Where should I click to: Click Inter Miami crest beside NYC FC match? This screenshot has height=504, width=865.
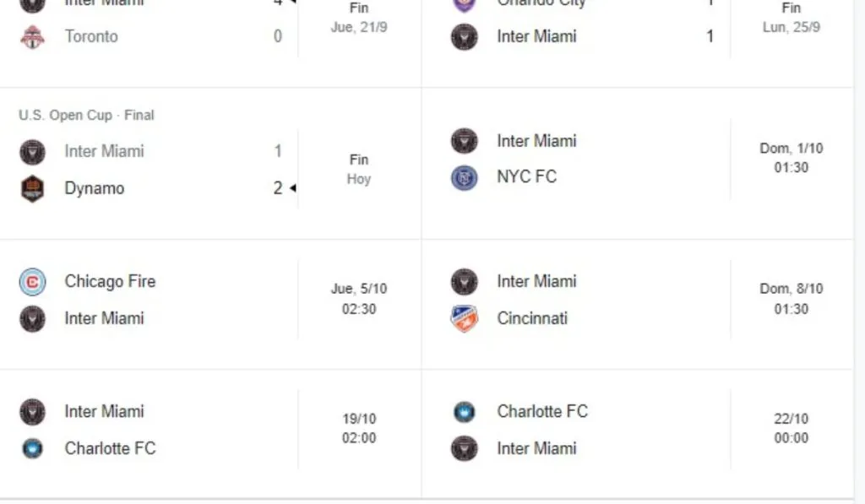tap(465, 141)
